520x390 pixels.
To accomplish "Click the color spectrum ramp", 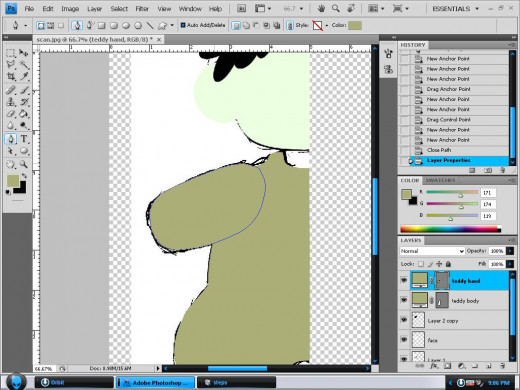I will (x=450, y=229).
